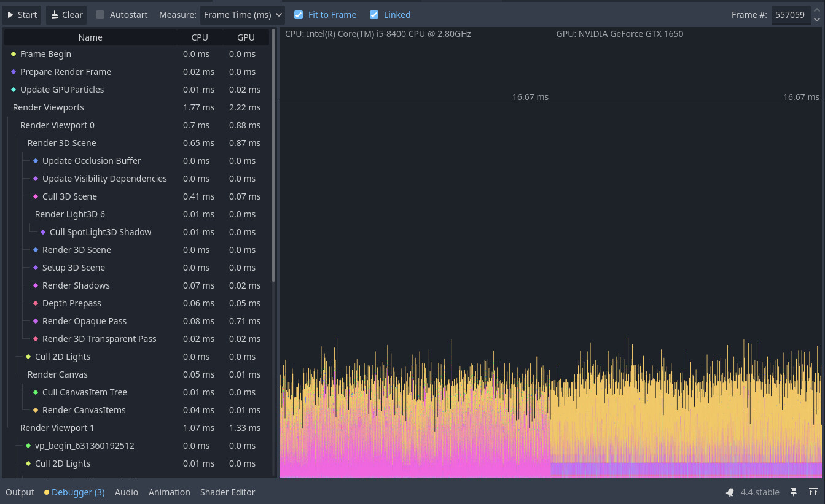Click the diamond icon beside Render Opaque Pass

pyautogui.click(x=36, y=321)
